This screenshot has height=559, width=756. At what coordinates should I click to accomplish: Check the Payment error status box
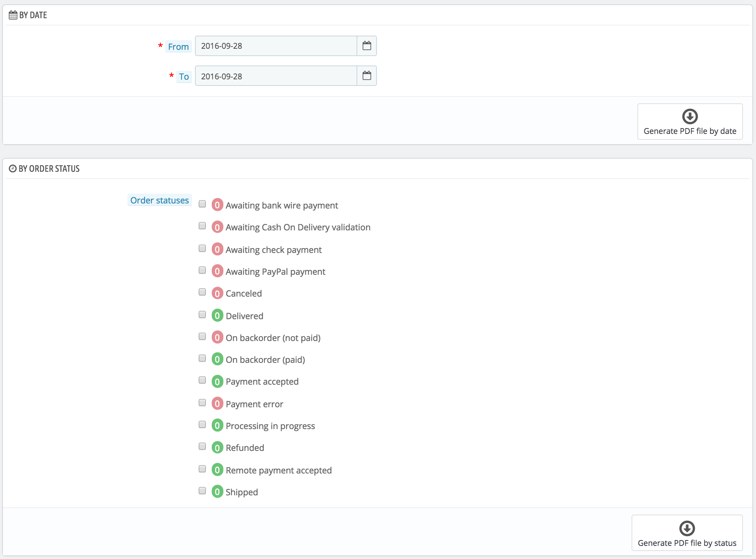tap(202, 403)
